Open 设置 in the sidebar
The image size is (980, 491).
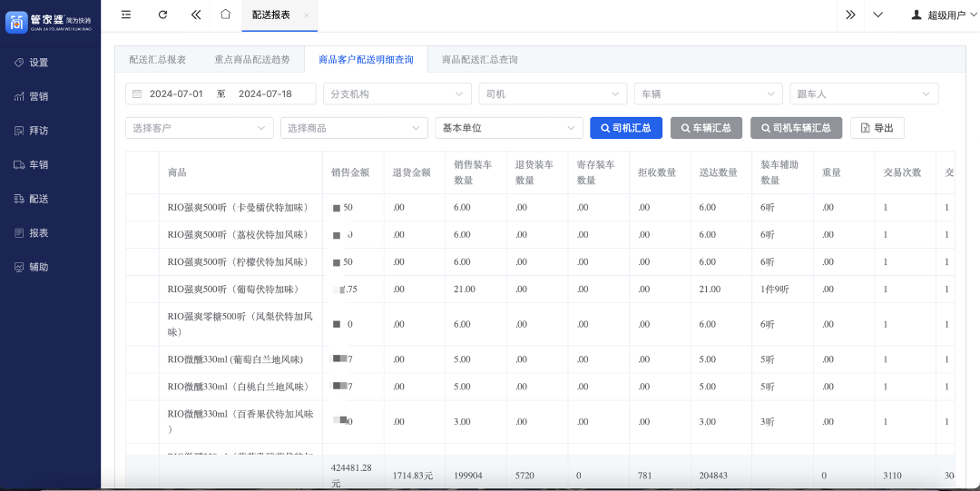[38, 63]
